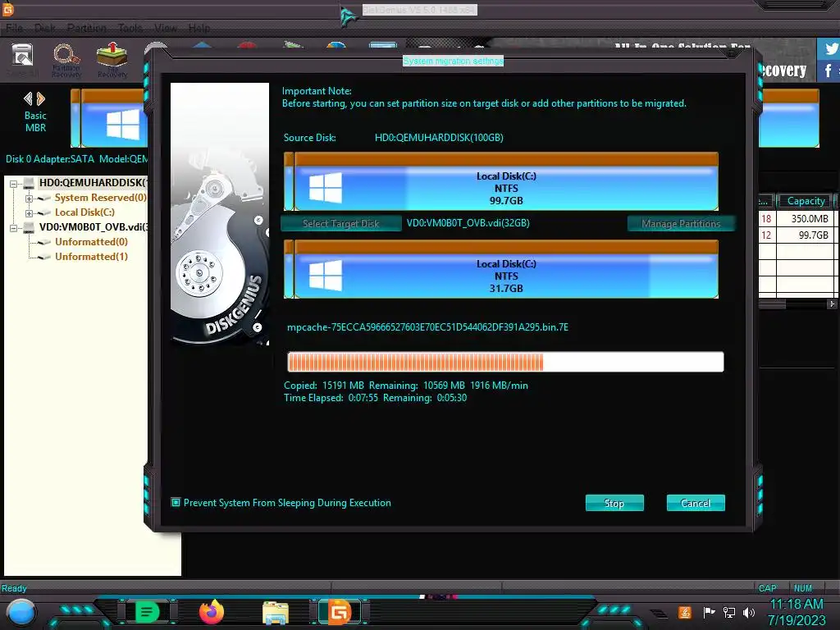Click the Java tray icon
The height and width of the screenshot is (630, 840).
(x=685, y=612)
